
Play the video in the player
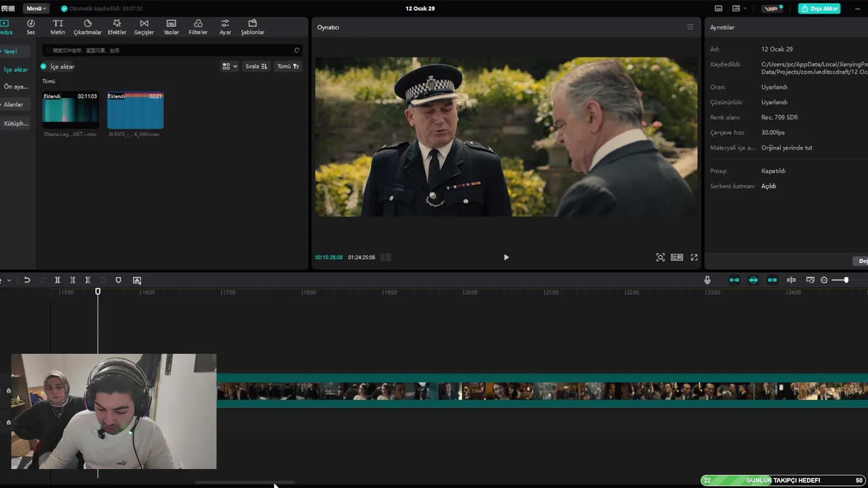click(506, 258)
